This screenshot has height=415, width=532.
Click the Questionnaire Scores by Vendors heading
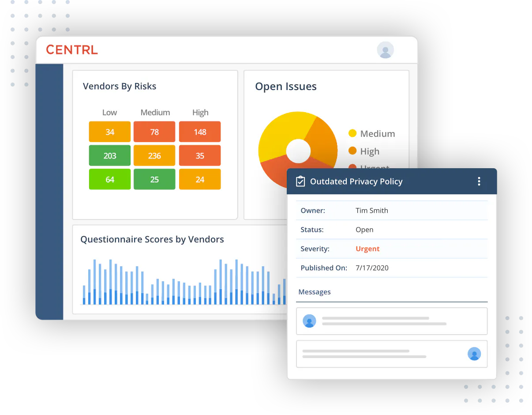point(152,239)
